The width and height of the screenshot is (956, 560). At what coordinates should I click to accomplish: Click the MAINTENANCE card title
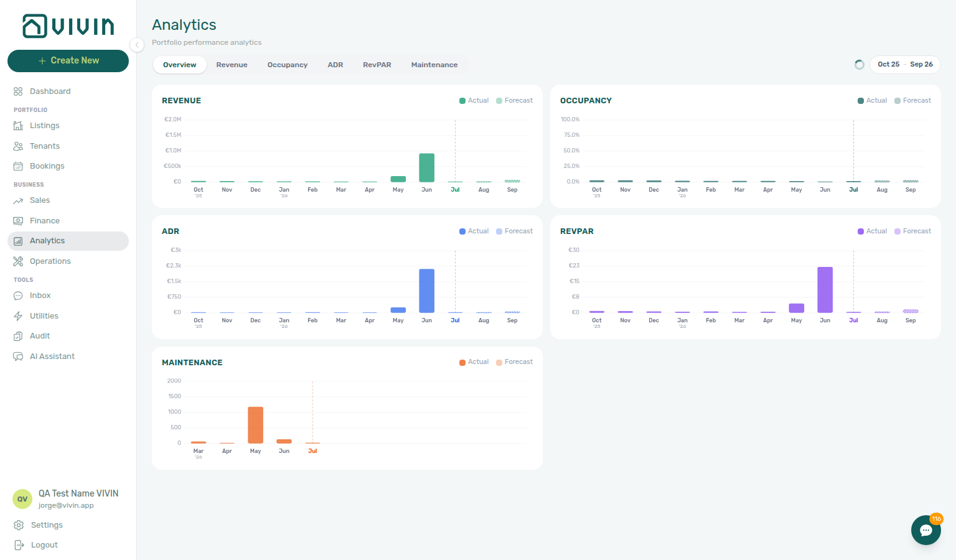[x=192, y=363]
